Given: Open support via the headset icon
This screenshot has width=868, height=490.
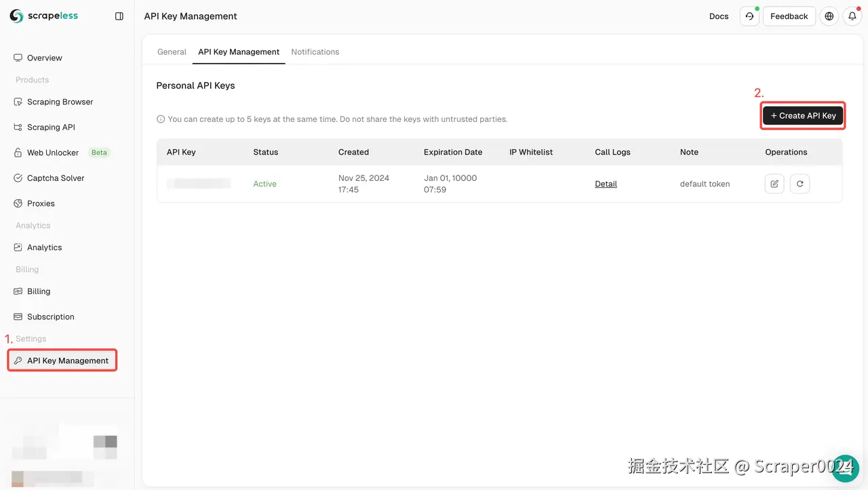Looking at the screenshot, I should point(749,16).
